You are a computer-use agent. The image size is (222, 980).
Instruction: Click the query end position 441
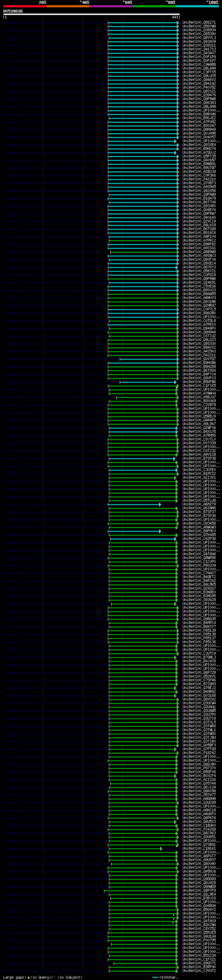click(175, 17)
